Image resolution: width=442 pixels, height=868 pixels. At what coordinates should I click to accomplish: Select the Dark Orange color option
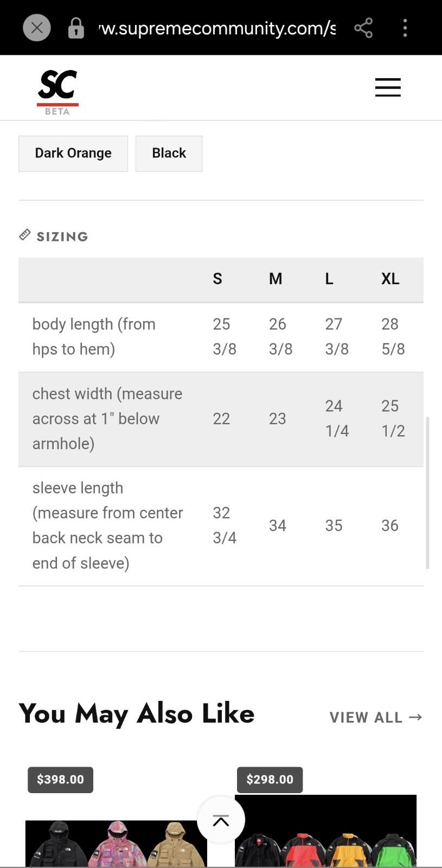73,154
